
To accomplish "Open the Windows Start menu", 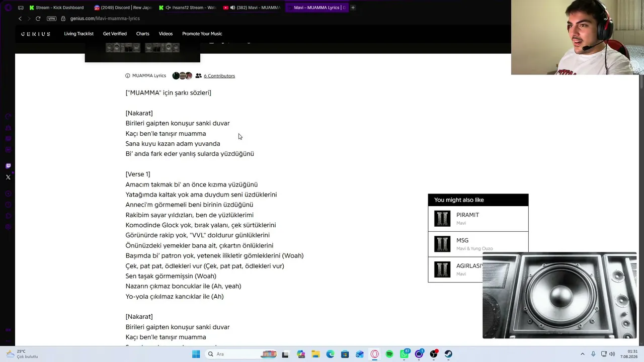I will [196, 354].
